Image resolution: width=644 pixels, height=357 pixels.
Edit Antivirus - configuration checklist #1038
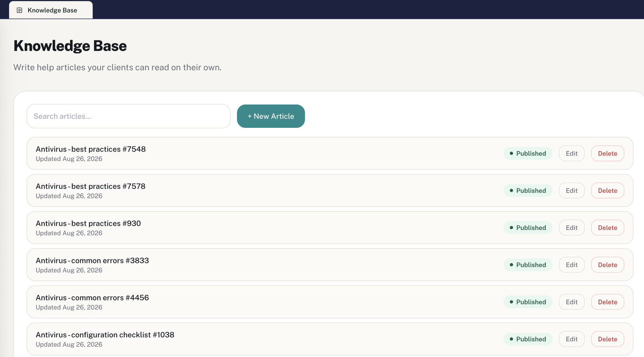point(572,339)
